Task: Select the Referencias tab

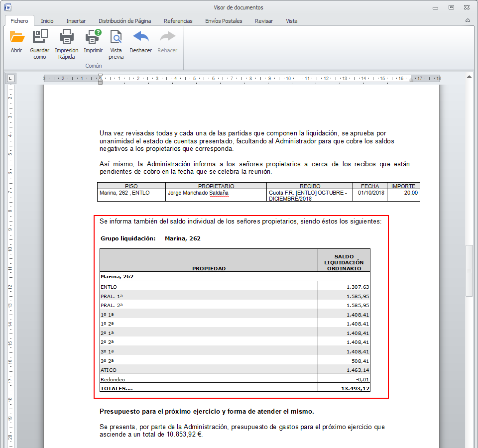Action: [178, 21]
